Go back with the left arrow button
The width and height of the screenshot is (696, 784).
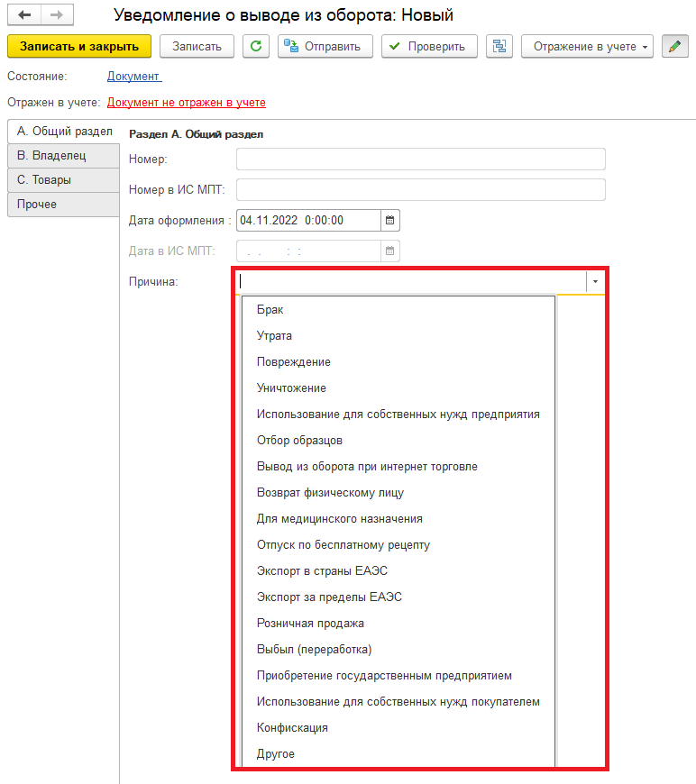click(24, 15)
